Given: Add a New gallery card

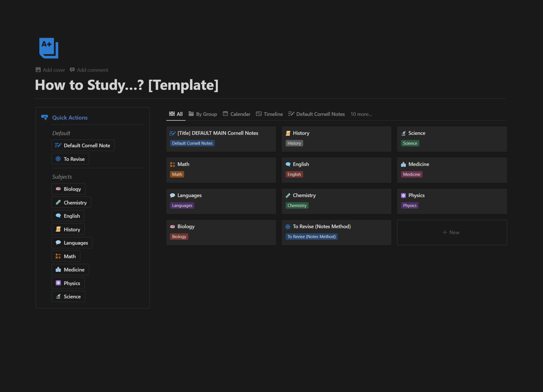Looking at the screenshot, I should click(452, 232).
